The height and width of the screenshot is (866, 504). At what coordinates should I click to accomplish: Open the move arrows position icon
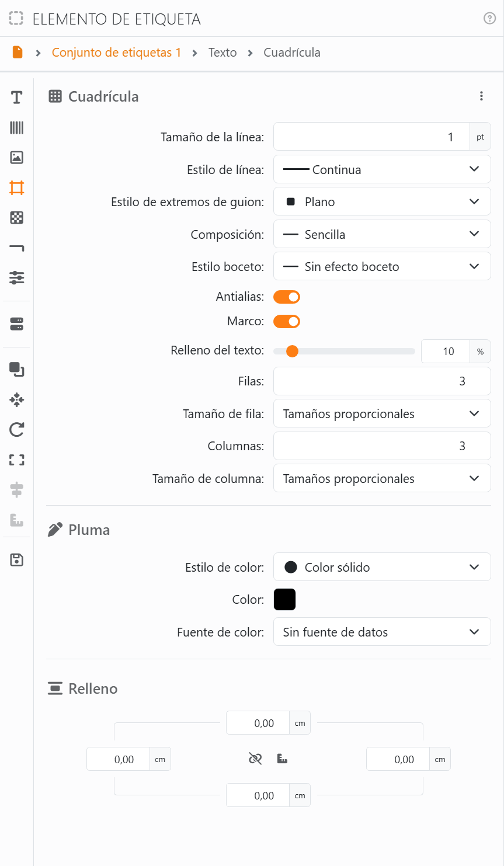pyautogui.click(x=16, y=400)
